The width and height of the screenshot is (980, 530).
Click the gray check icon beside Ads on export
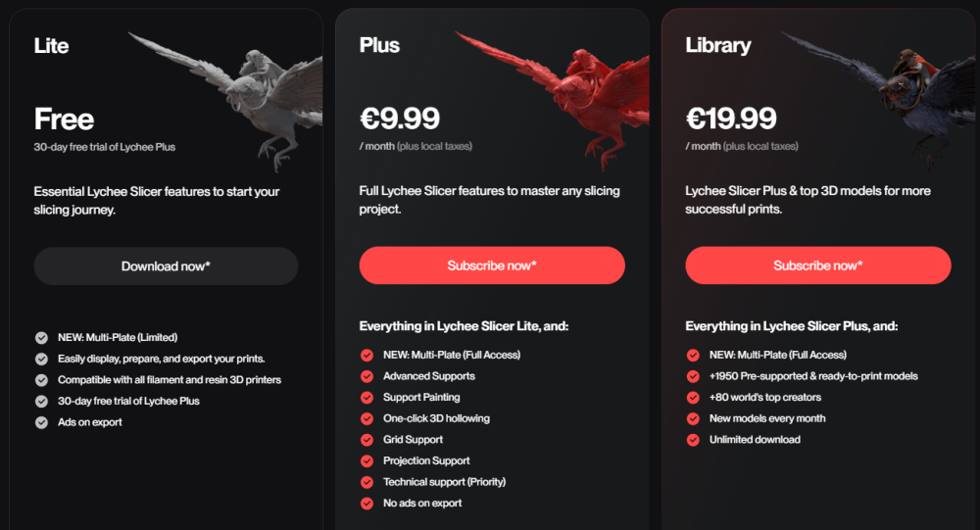pos(41,422)
